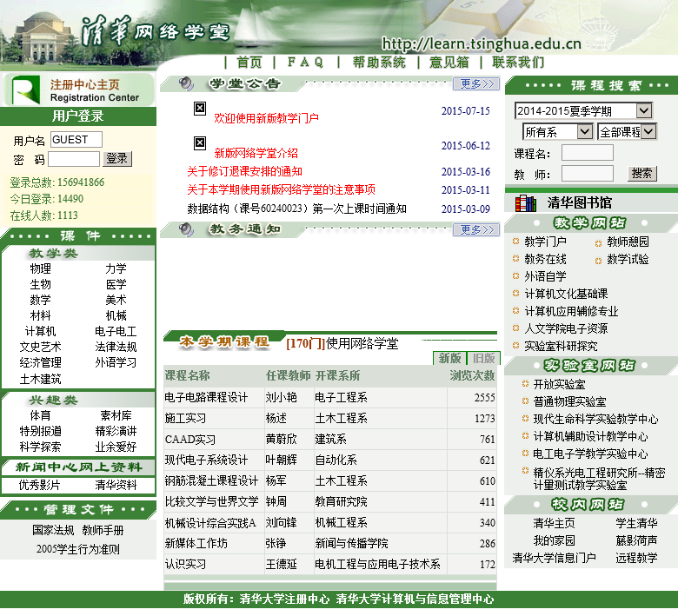Image resolution: width=678 pixels, height=616 pixels.
Task: Open 帮助系统 in the top navigation
Action: click(x=379, y=63)
